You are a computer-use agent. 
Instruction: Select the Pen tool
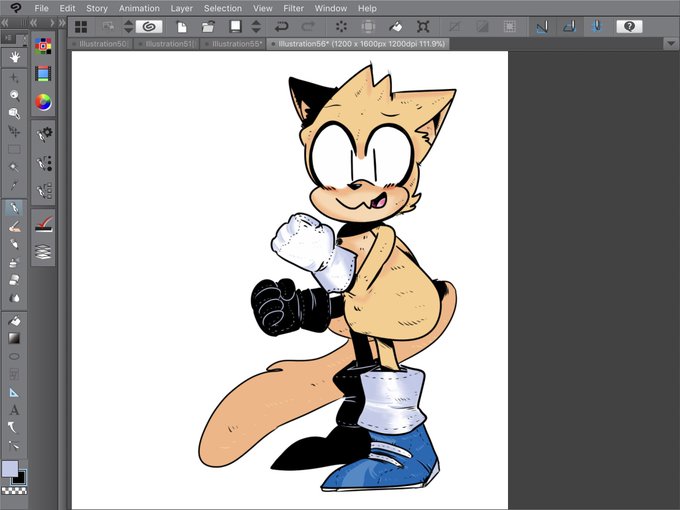tap(14, 208)
